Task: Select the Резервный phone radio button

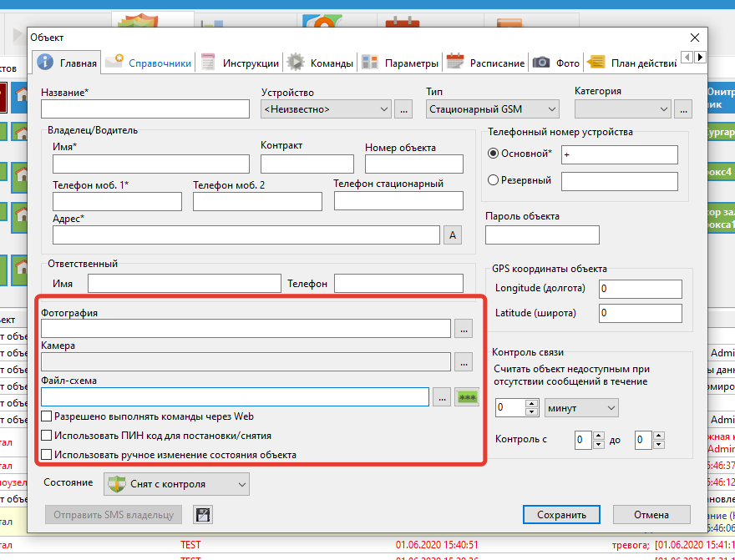Action: (x=493, y=180)
